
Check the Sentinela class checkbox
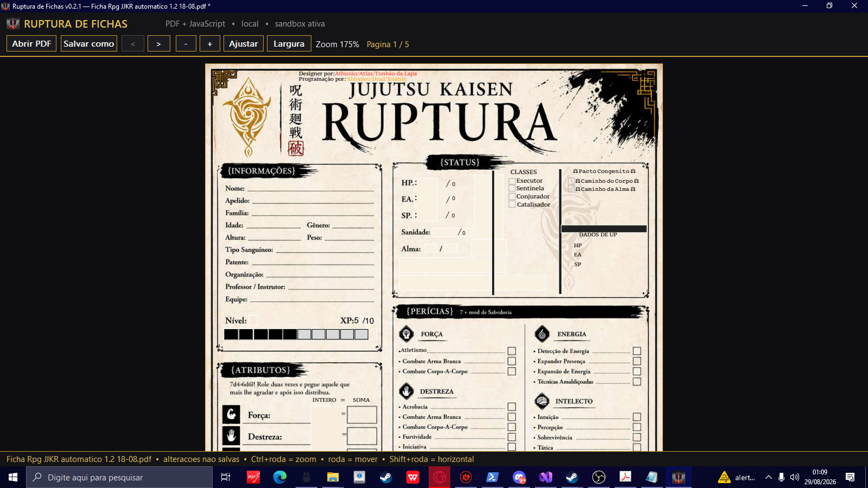(x=512, y=189)
